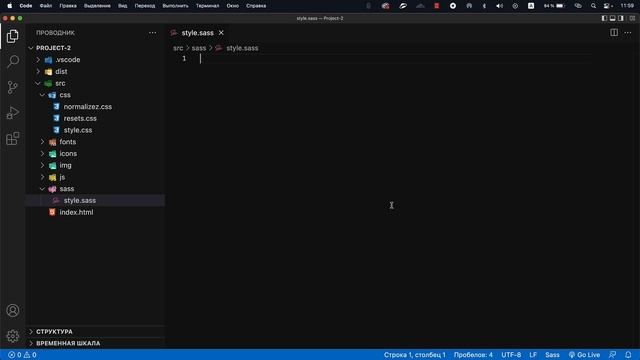Open the Extensions view

coord(13,139)
